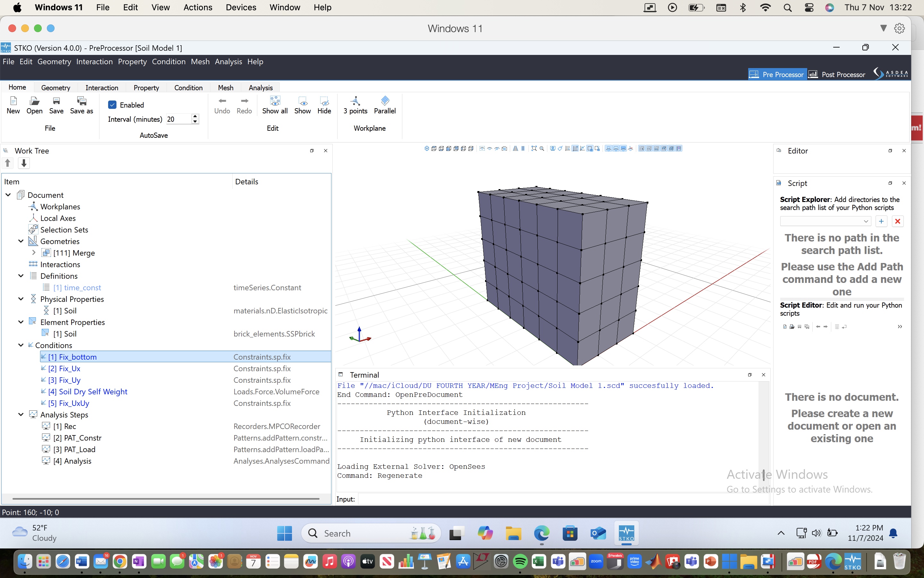Click the zoom to fit icon
The height and width of the screenshot is (578, 924).
coord(534,149)
